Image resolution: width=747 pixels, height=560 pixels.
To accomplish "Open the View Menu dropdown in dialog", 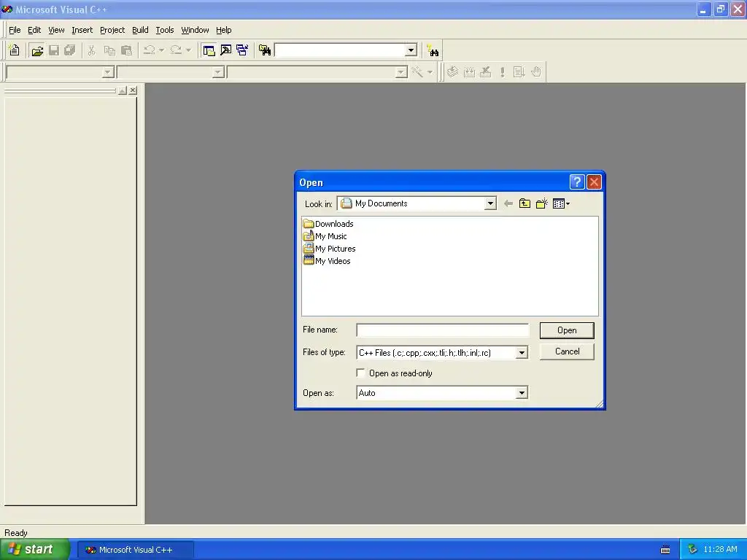I will pyautogui.click(x=561, y=204).
